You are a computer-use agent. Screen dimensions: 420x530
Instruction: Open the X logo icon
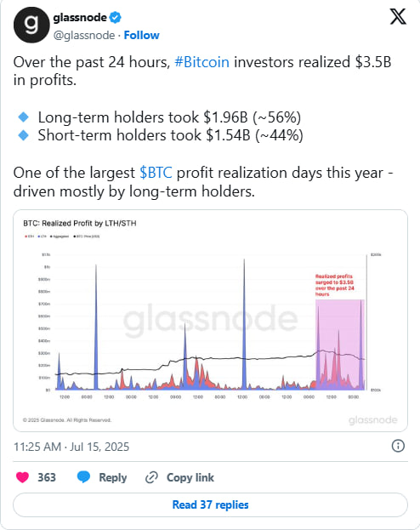(x=398, y=16)
